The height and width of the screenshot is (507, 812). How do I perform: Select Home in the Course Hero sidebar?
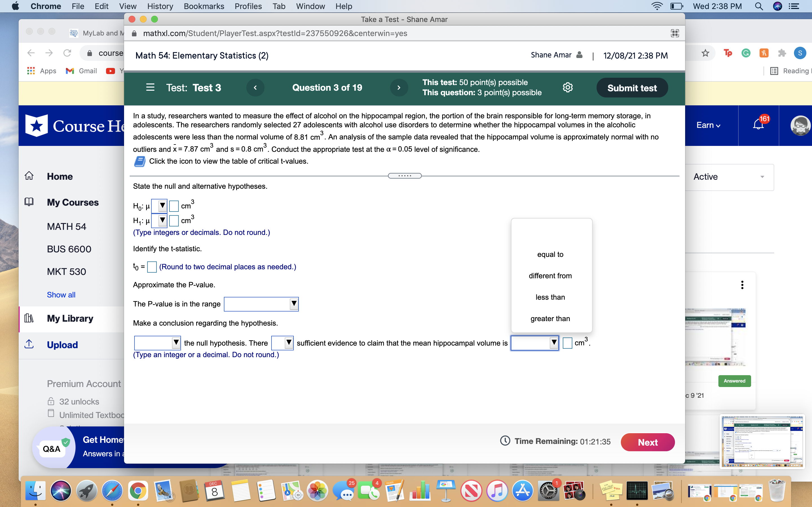(x=60, y=176)
